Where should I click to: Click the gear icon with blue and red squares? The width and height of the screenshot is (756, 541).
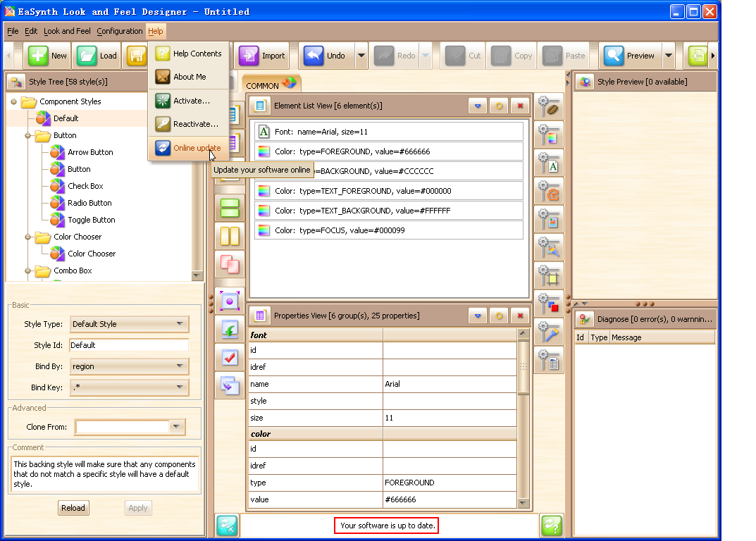point(549,304)
